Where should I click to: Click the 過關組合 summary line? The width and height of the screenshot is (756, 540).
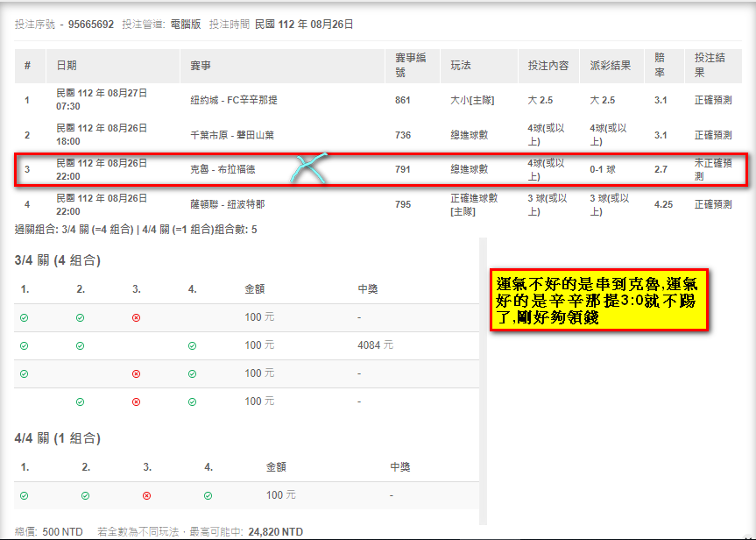(x=136, y=230)
